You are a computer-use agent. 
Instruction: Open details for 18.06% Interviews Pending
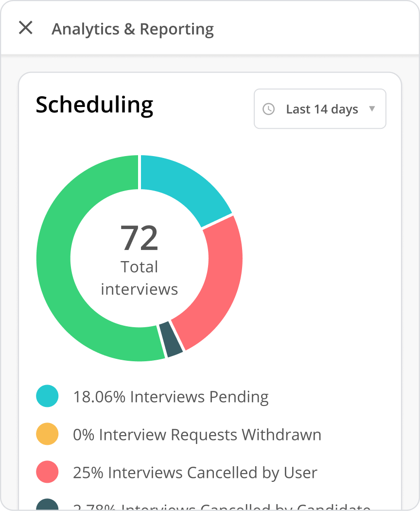[x=170, y=397]
